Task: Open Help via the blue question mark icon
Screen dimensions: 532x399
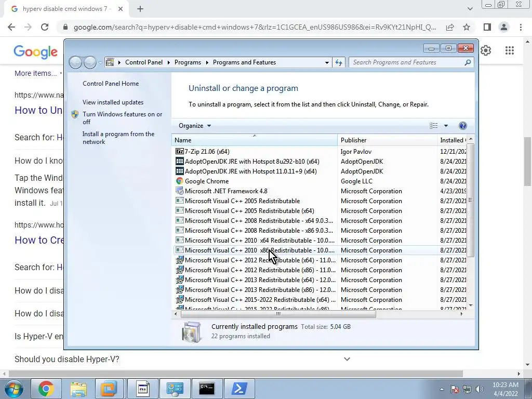Action: (462, 126)
